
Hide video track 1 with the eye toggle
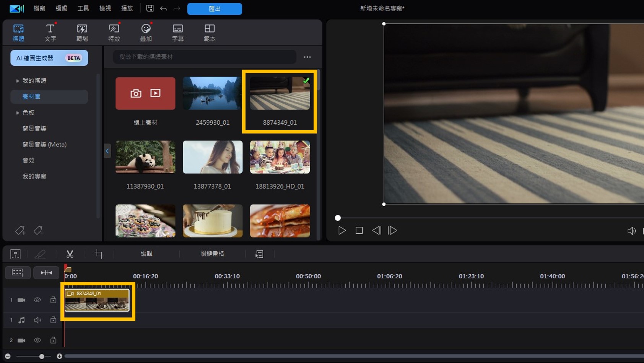click(37, 300)
